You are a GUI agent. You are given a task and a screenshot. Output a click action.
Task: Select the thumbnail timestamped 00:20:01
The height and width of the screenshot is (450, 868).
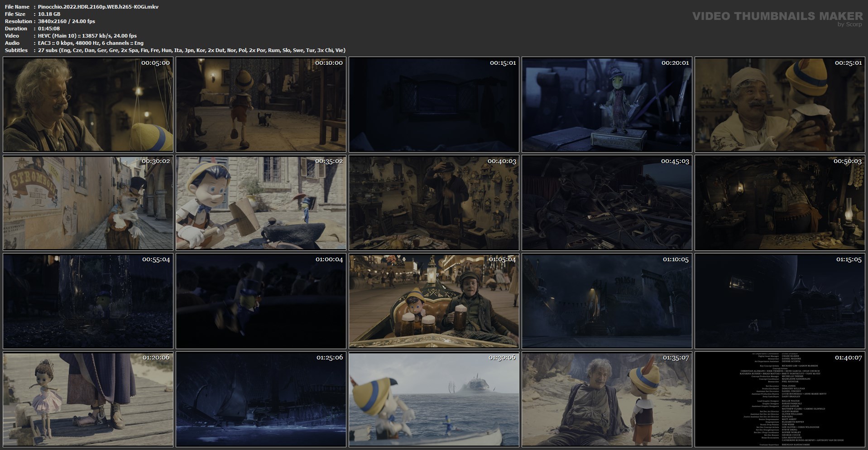coord(607,105)
